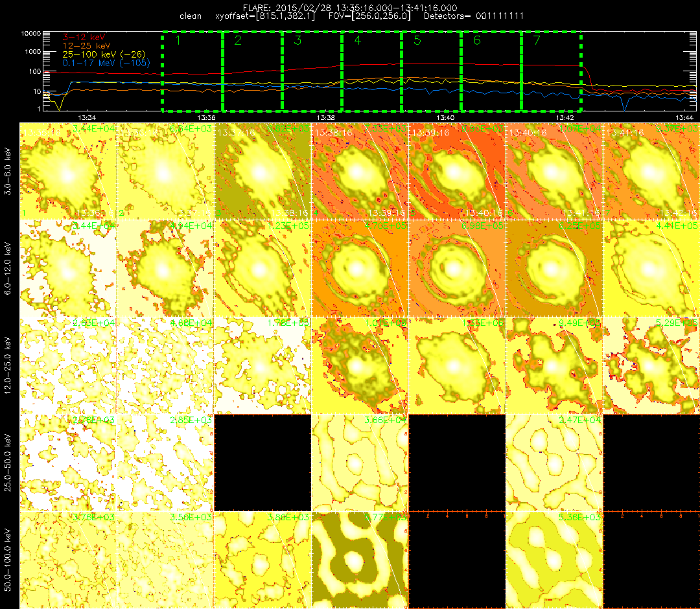Screen dimensions: 700x609
Task: Click the 13:34 time axis label
Action: (x=87, y=118)
